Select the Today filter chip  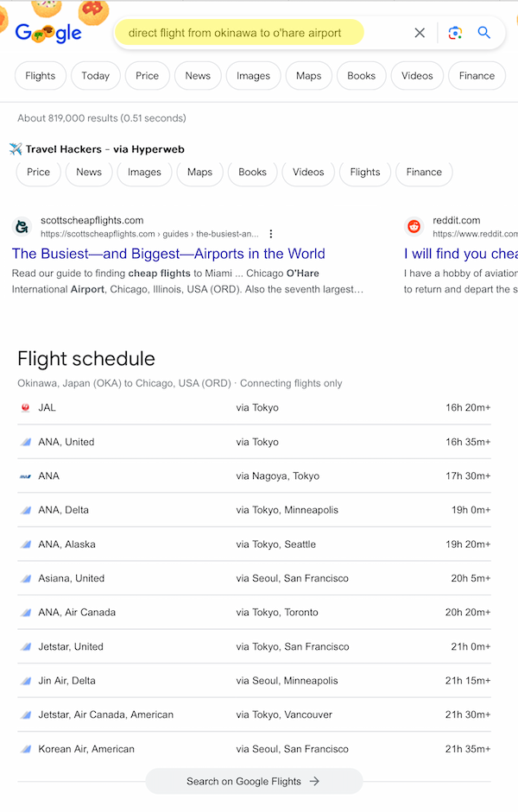click(x=95, y=76)
